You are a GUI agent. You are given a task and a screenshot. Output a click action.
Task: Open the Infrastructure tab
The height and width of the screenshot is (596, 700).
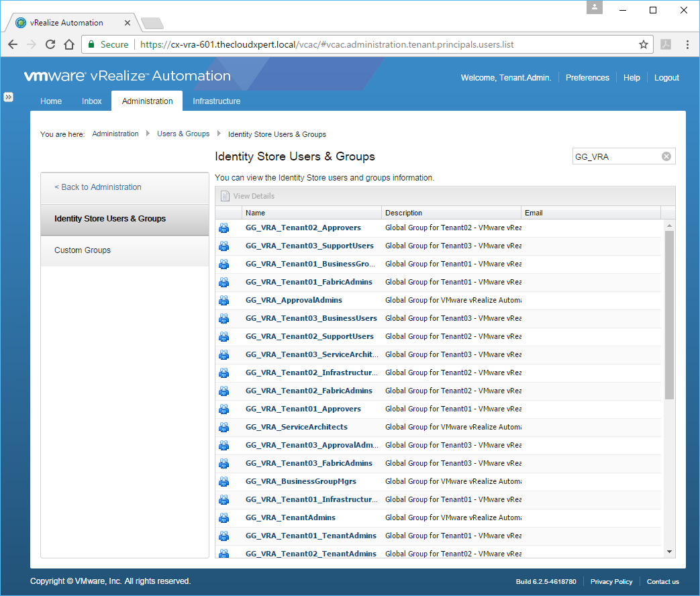point(216,101)
